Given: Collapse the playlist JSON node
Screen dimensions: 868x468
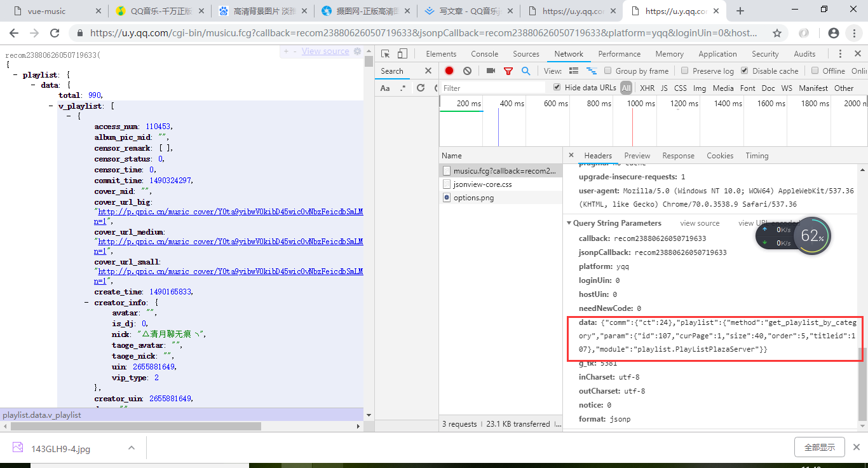Looking at the screenshot, I should point(15,75).
